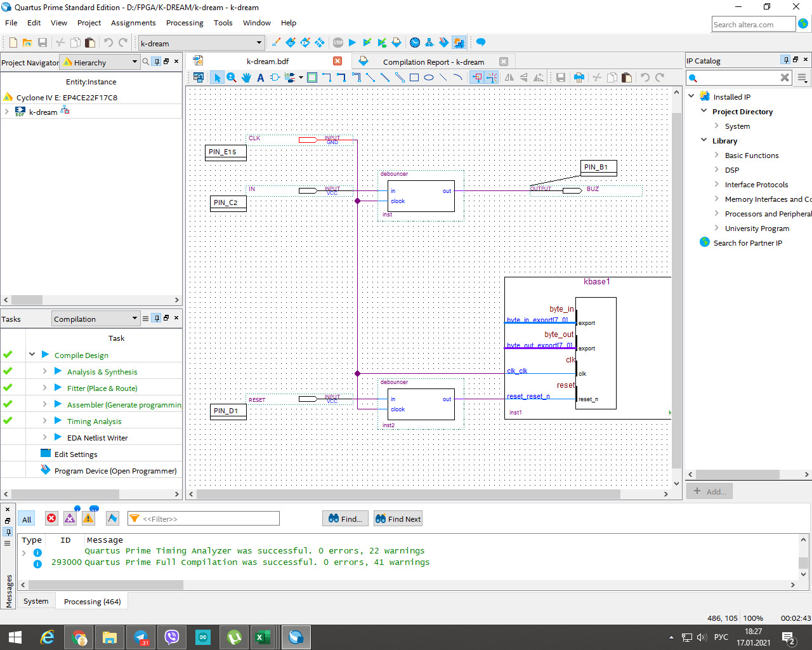
Task: Select the Orthogonal Bus tool
Action: (x=341, y=77)
